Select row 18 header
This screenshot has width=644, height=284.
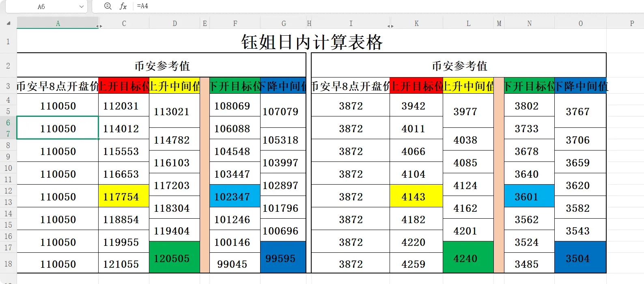(x=8, y=264)
